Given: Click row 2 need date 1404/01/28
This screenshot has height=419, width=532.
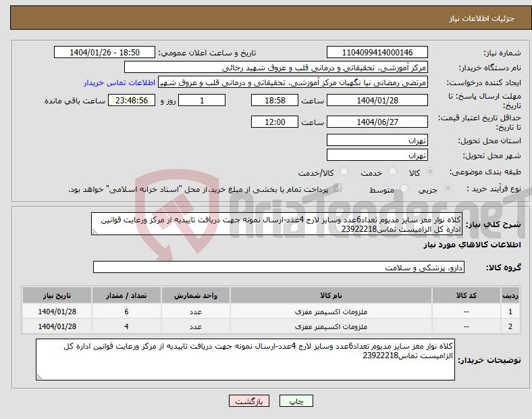Looking at the screenshot, I should (x=57, y=326).
